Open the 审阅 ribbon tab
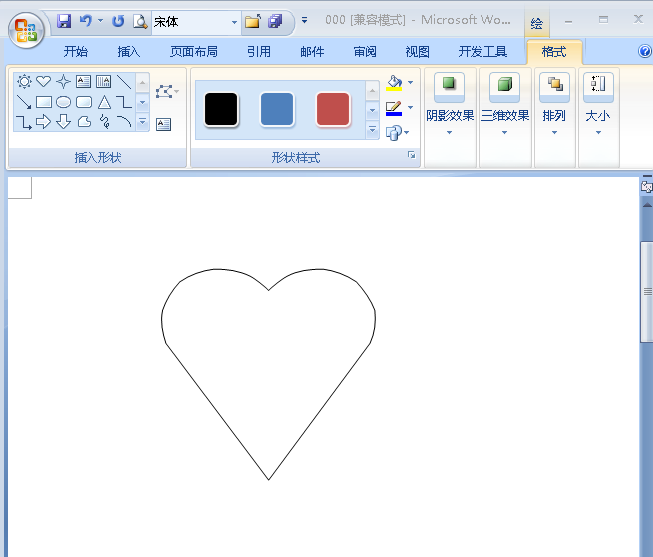This screenshot has height=557, width=653. point(365,52)
